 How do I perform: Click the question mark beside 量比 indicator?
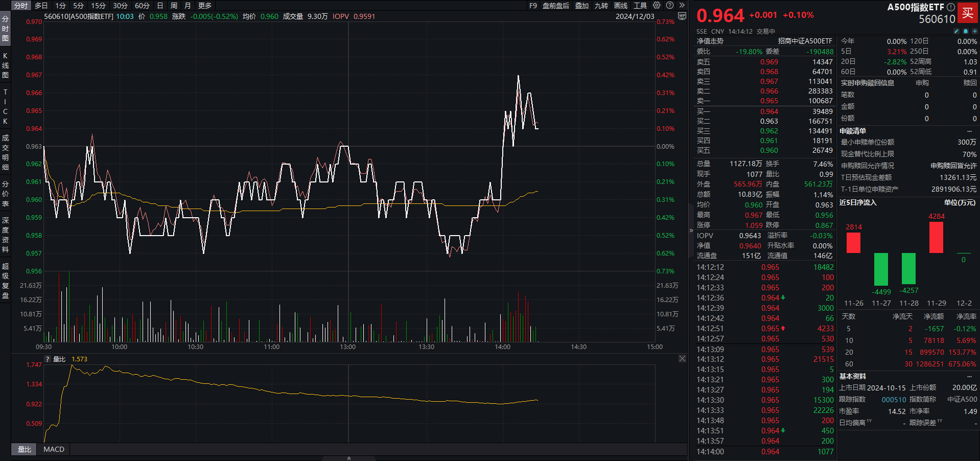(x=48, y=359)
